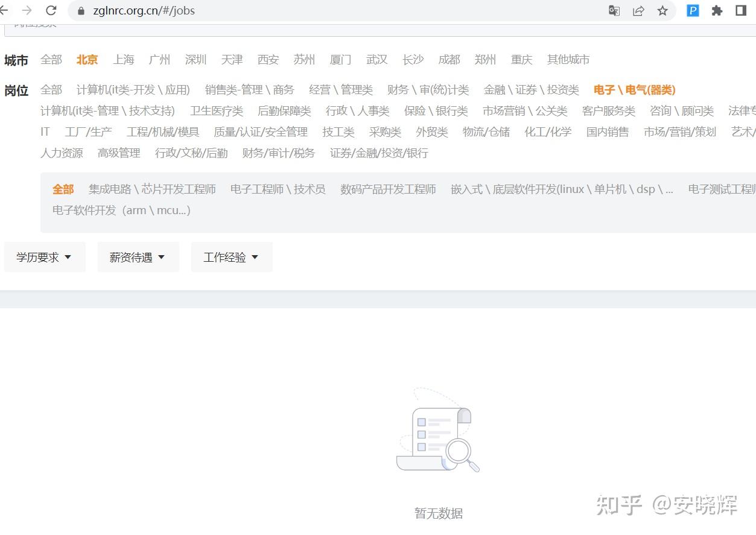Open the 学历要求 filter dropdown
The image size is (756, 535).
click(45, 256)
